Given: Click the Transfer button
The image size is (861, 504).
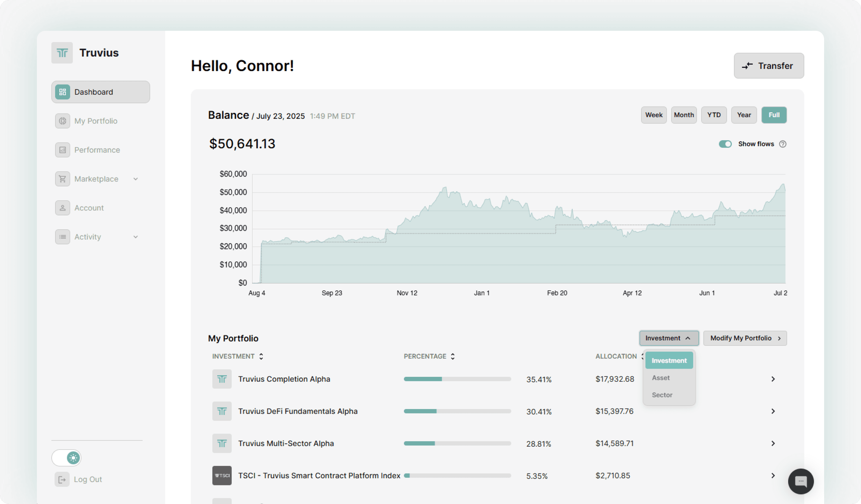Looking at the screenshot, I should click(x=768, y=66).
